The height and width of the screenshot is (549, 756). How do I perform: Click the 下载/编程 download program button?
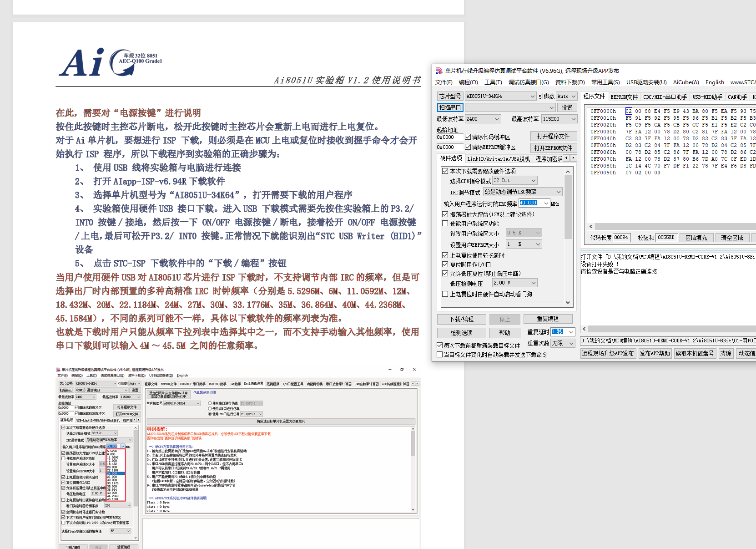point(461,319)
